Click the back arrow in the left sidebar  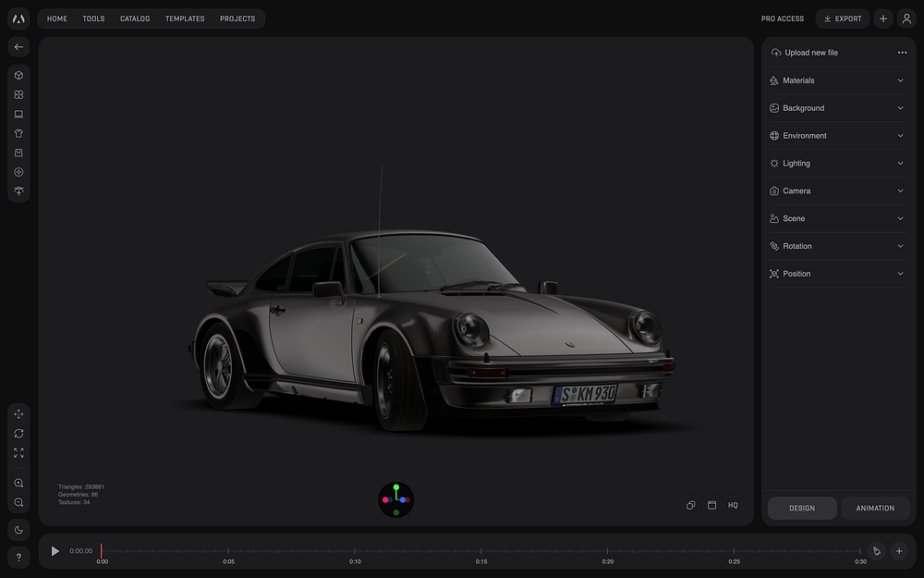click(18, 46)
